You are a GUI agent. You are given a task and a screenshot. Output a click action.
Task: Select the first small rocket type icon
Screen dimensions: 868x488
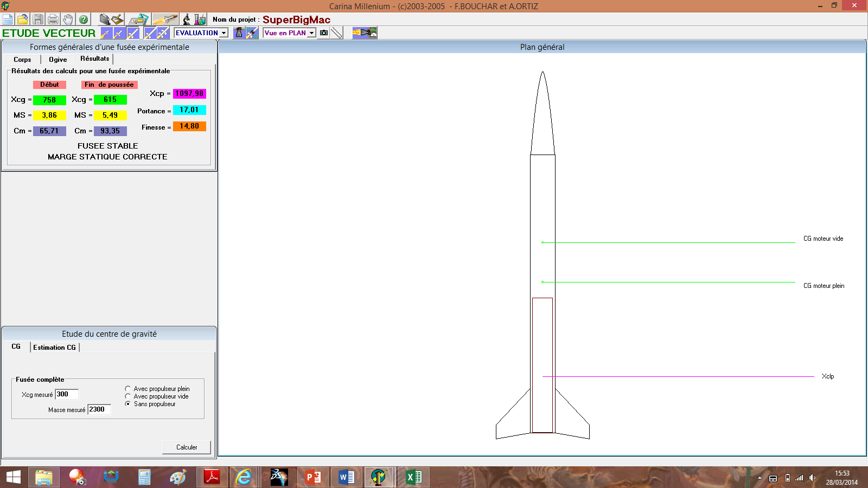point(105,33)
